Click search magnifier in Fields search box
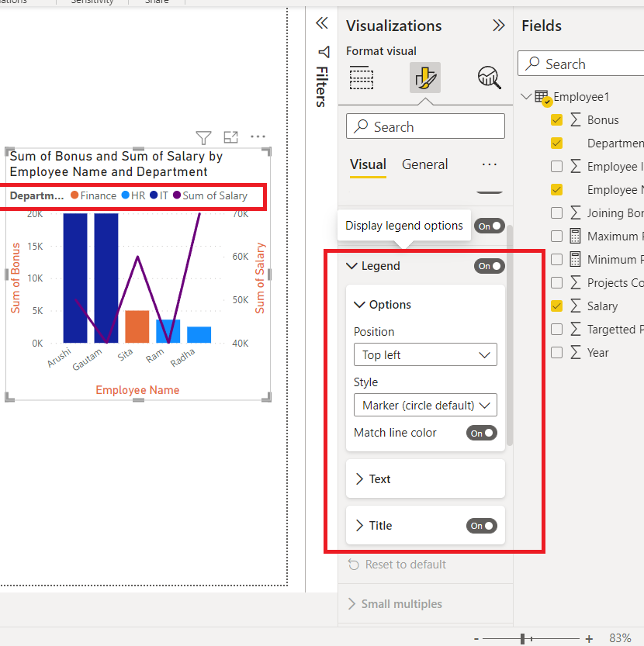 pos(532,64)
